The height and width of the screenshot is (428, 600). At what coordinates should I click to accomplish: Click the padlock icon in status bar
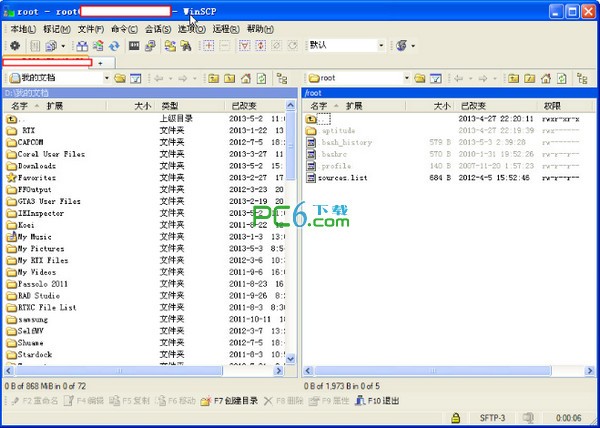[455, 417]
